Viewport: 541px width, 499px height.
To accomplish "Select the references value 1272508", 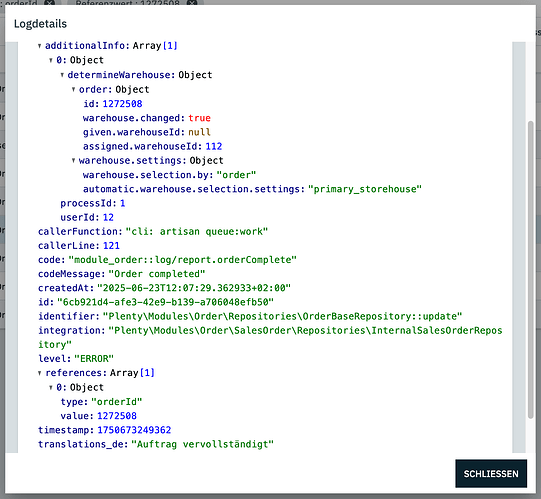I will 117,416.
